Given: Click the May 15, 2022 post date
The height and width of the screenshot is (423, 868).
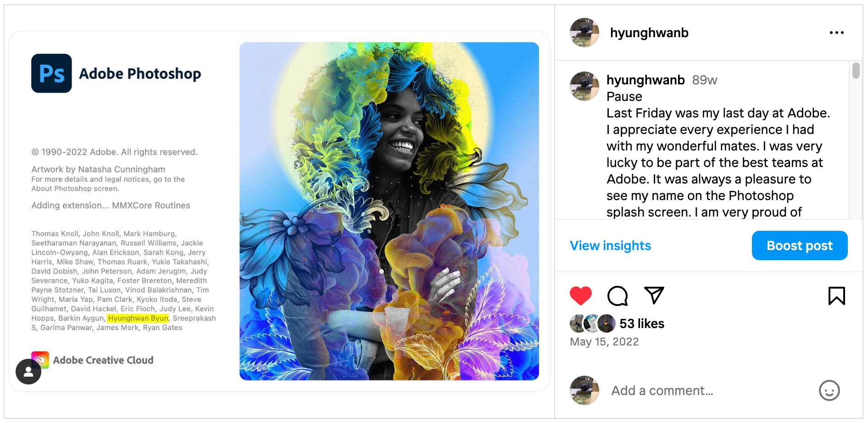Looking at the screenshot, I should [x=604, y=342].
